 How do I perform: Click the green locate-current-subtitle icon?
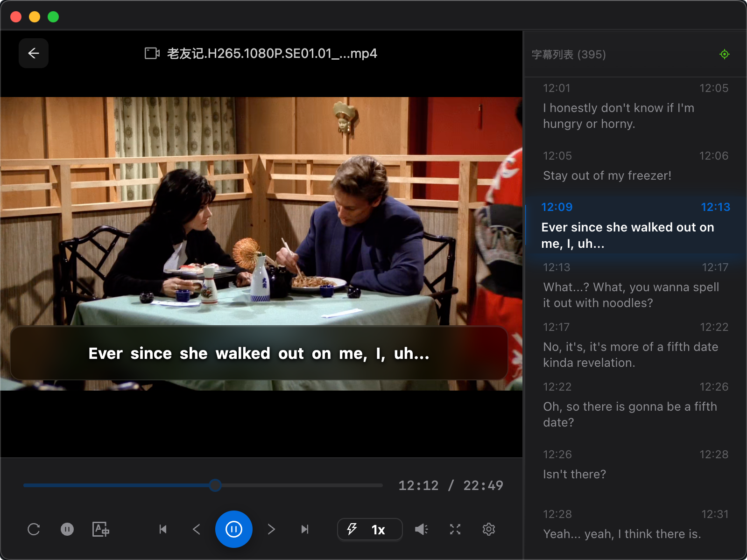click(x=724, y=54)
